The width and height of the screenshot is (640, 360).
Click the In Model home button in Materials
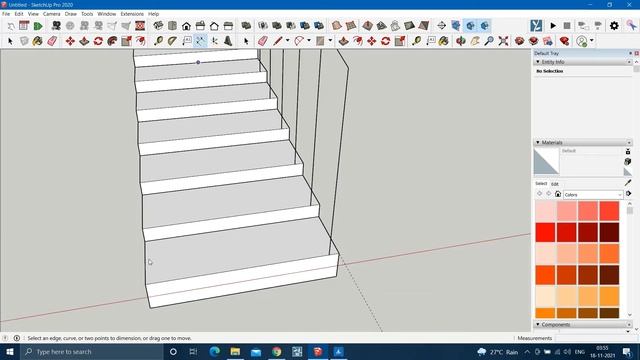tap(558, 194)
